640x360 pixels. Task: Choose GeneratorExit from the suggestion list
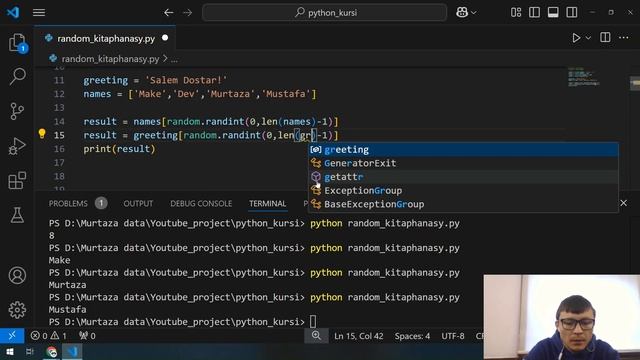coord(463,163)
